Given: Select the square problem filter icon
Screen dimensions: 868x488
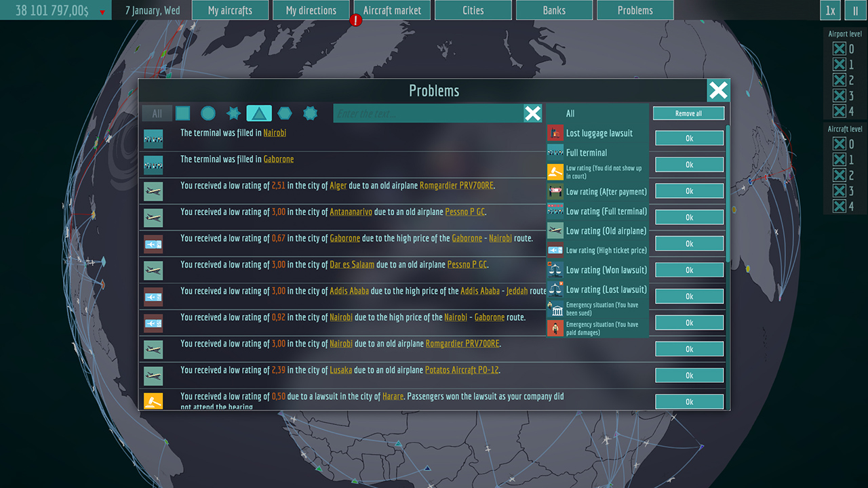Looking at the screenshot, I should tap(182, 113).
